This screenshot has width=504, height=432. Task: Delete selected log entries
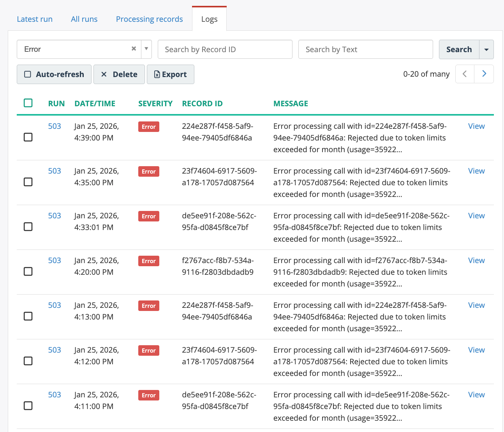tap(119, 74)
